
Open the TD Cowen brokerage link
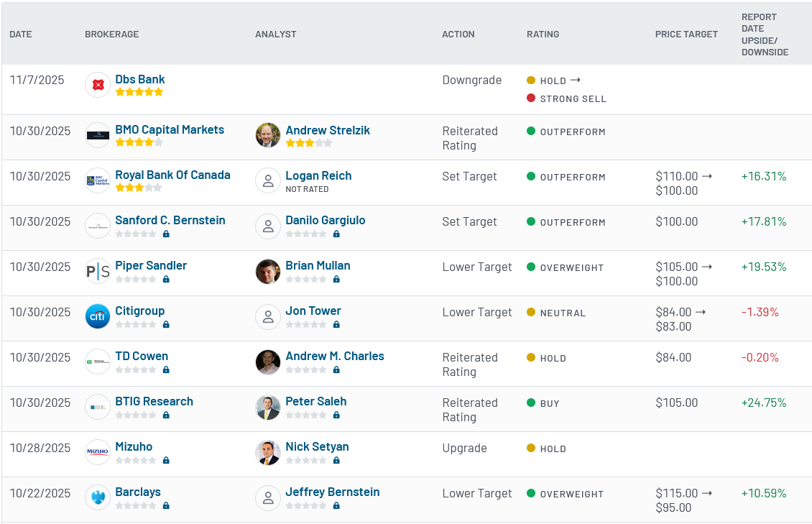tap(142, 357)
